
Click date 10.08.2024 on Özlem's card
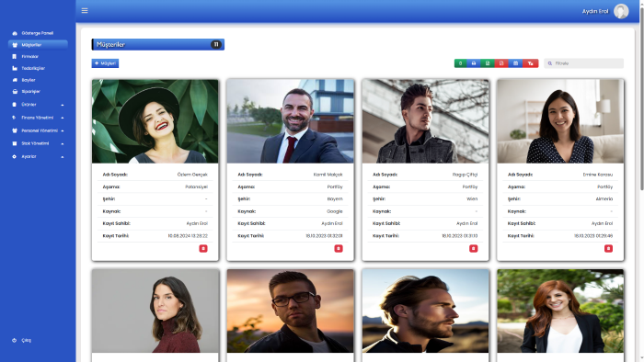coord(188,236)
